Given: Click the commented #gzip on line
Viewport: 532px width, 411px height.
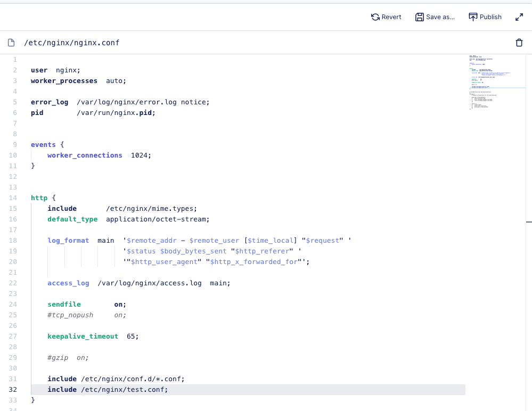Looking at the screenshot, I should point(68,358).
